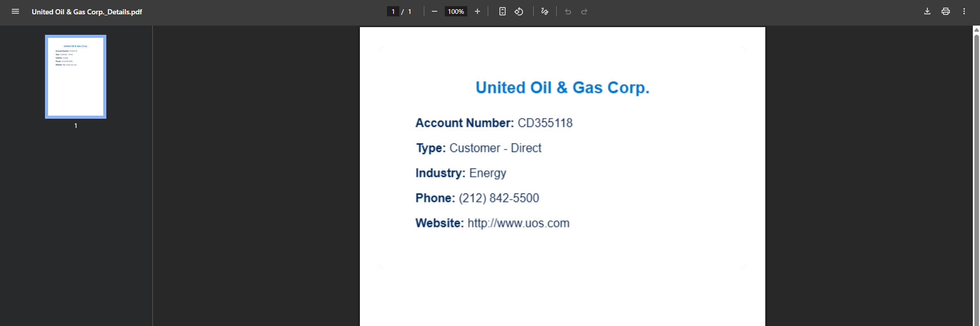The width and height of the screenshot is (980, 326).
Task: Click the fit to page icon
Action: point(503,11)
